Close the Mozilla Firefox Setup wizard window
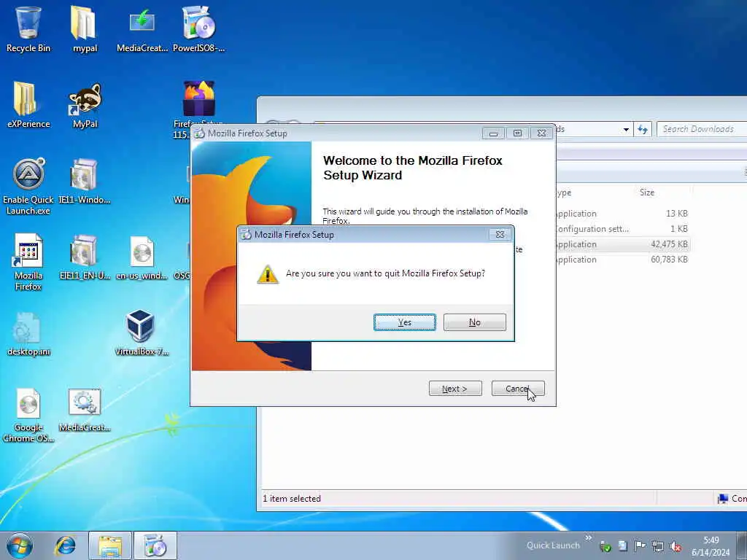Screen dimensions: 747x560 [x=542, y=133]
